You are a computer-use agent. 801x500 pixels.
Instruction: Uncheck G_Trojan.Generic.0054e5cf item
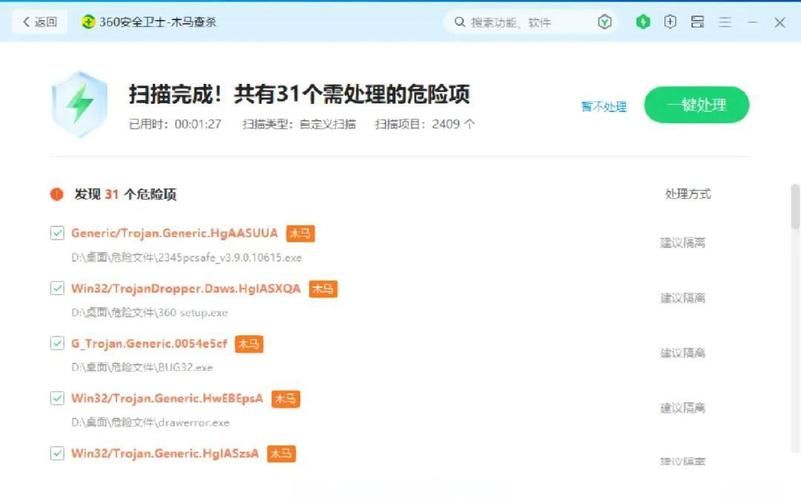(x=57, y=343)
